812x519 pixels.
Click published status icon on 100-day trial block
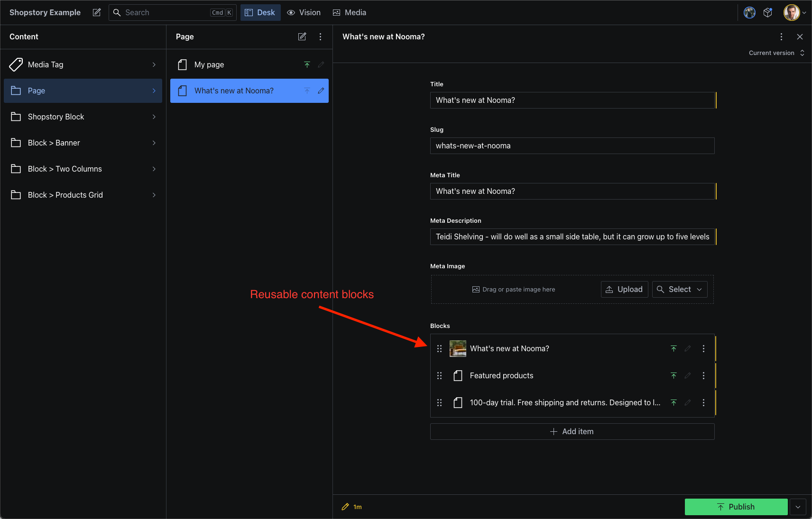pyautogui.click(x=674, y=402)
